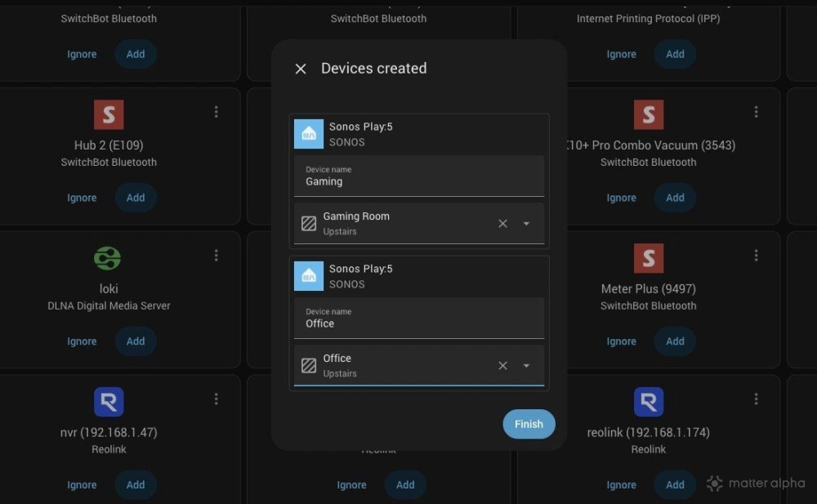Open the three-dot menu on loki card
This screenshot has width=817, height=504.
coord(216,255)
